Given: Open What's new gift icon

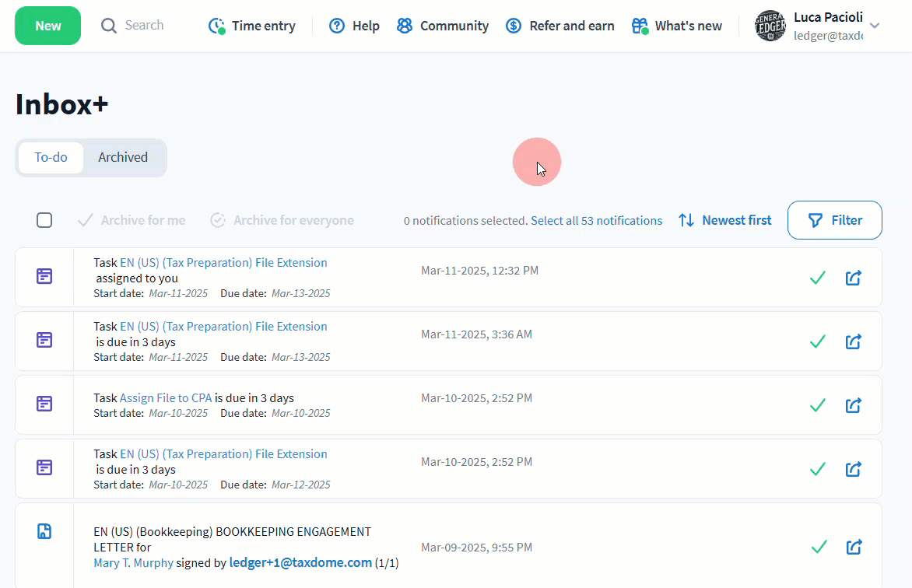Looking at the screenshot, I should [x=640, y=26].
